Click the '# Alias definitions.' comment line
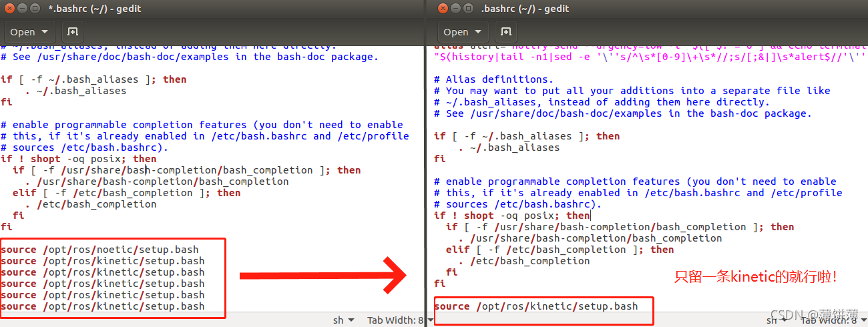 point(494,79)
